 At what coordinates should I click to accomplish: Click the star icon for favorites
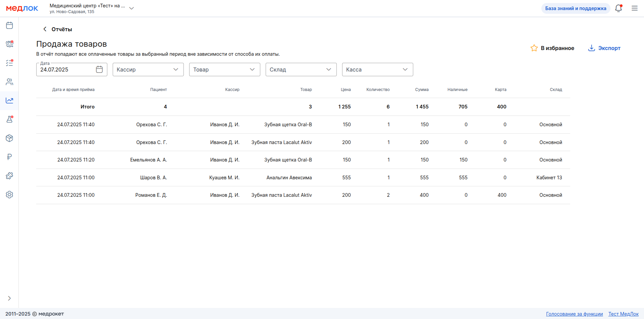534,48
